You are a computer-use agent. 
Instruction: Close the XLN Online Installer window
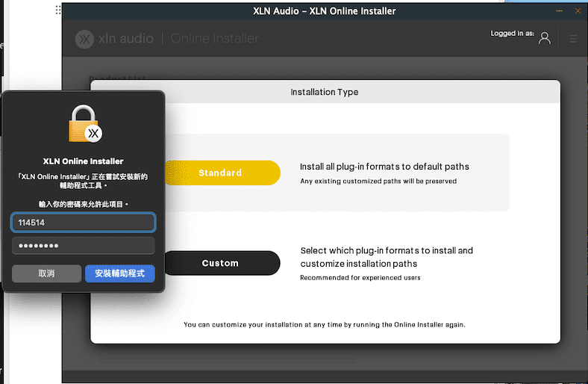click(x=578, y=11)
